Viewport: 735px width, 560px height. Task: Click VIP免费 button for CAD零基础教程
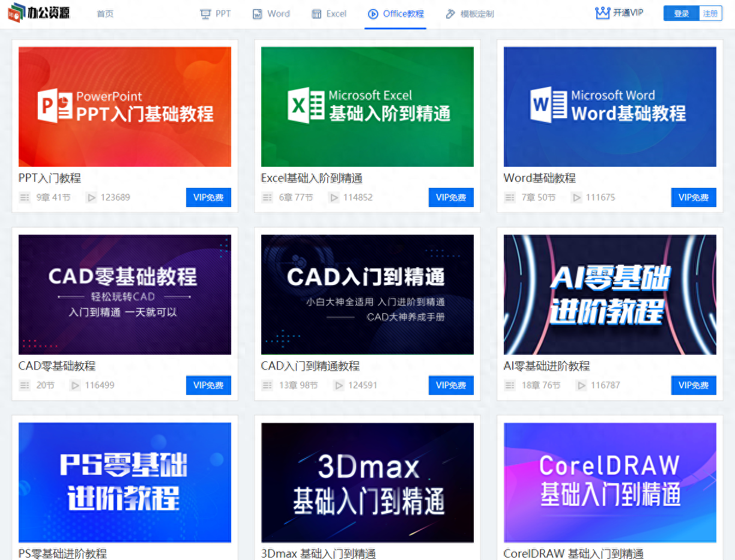[x=208, y=385]
